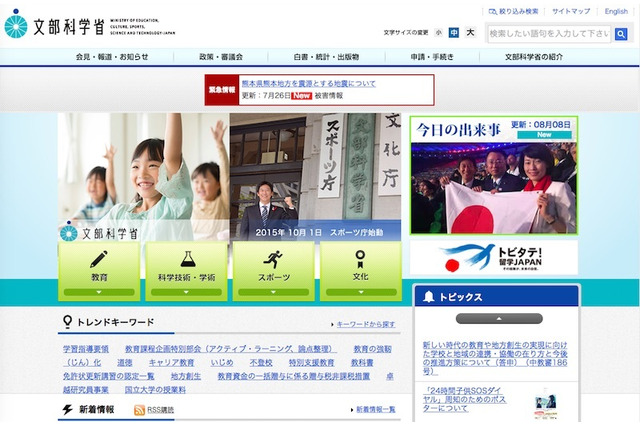Screen dimensions: 640x426
Task: Set text size to 小
Action: tap(439, 33)
